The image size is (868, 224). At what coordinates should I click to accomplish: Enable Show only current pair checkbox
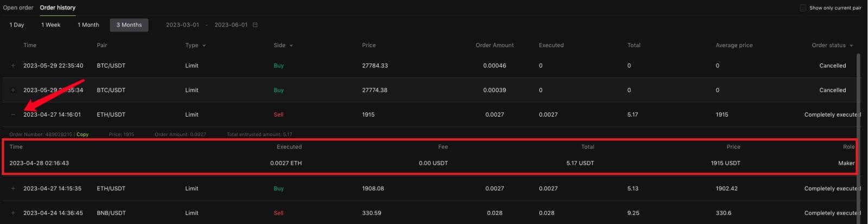803,8
